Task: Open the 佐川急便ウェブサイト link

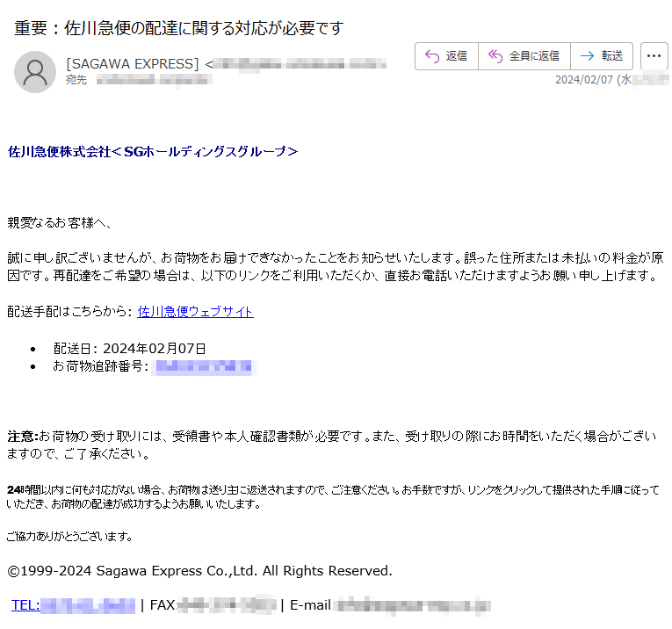Action: point(195,312)
